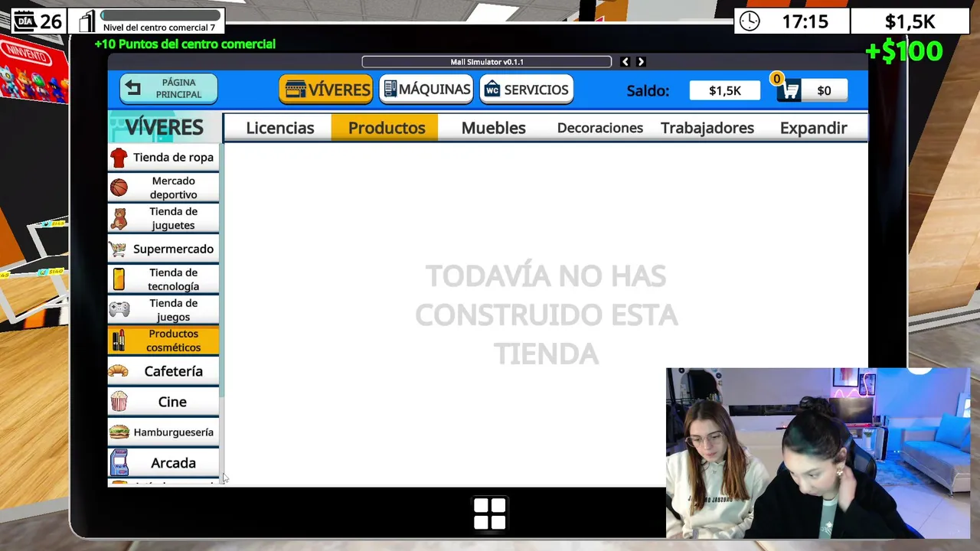Click the cart total $0 field
Viewport: 980px width, 551px height.
(x=824, y=91)
